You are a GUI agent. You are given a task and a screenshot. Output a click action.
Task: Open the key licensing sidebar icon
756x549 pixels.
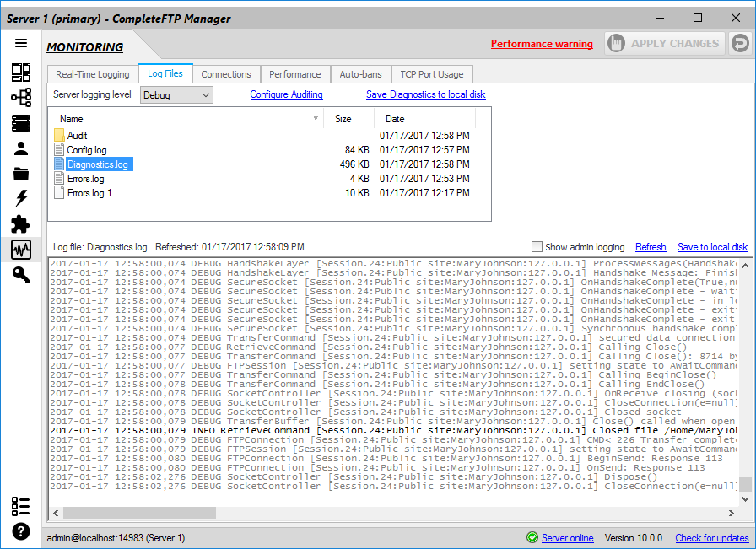coord(21,275)
